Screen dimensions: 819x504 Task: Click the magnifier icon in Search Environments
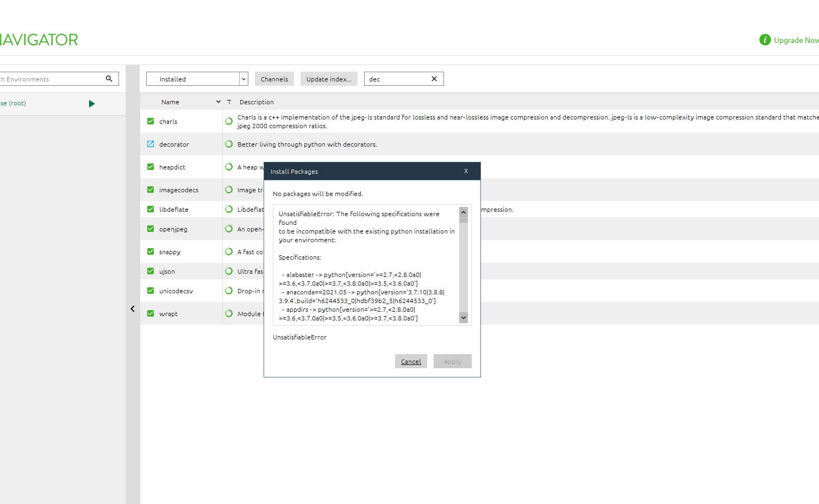[110, 78]
